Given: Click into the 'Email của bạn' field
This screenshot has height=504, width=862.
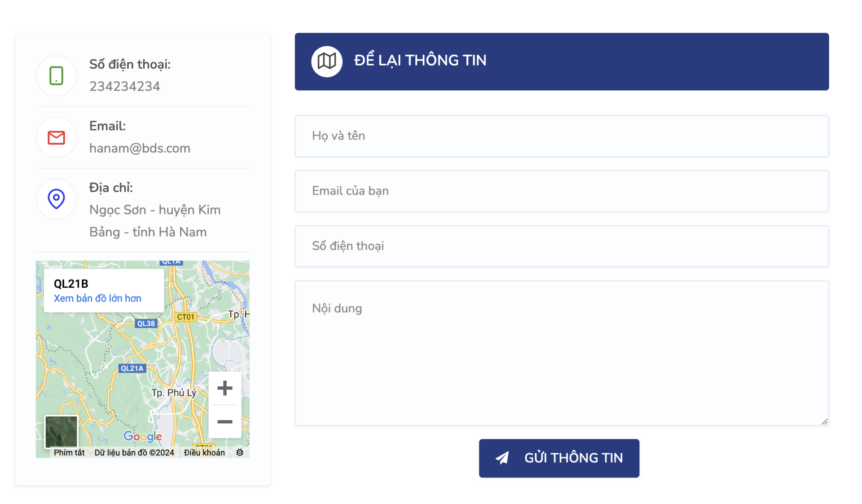Looking at the screenshot, I should tap(561, 191).
